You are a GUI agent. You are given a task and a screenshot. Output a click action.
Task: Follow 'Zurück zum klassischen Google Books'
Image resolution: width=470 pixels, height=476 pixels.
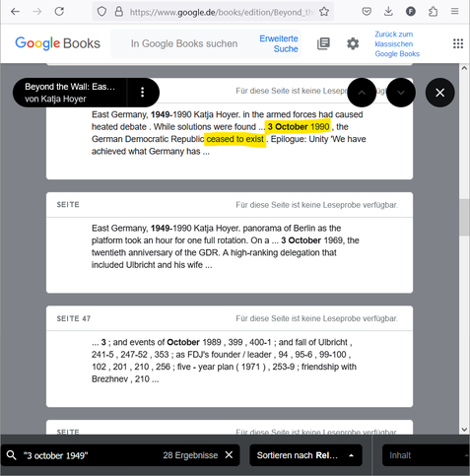397,43
